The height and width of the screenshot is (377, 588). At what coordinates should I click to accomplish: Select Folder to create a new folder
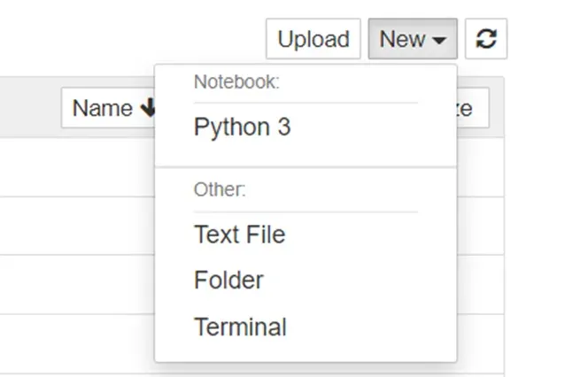[228, 281]
